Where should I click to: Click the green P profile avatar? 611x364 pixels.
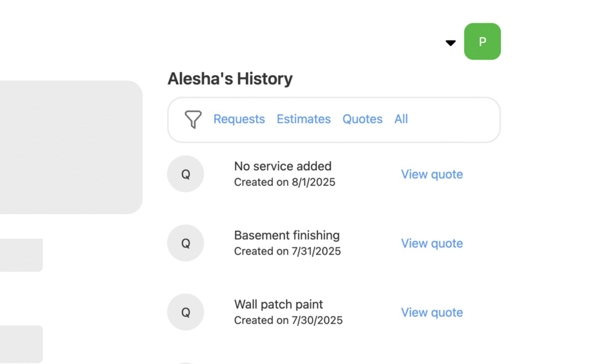[482, 42]
